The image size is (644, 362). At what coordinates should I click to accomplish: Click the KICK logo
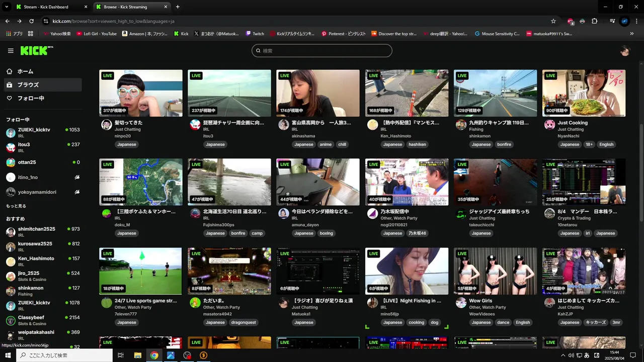coord(37,50)
